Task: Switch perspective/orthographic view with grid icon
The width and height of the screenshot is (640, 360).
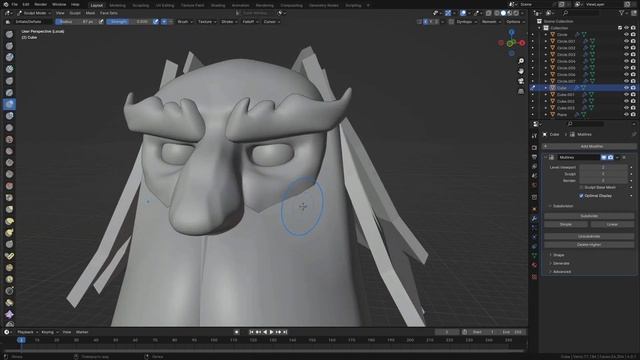Action: (x=521, y=91)
